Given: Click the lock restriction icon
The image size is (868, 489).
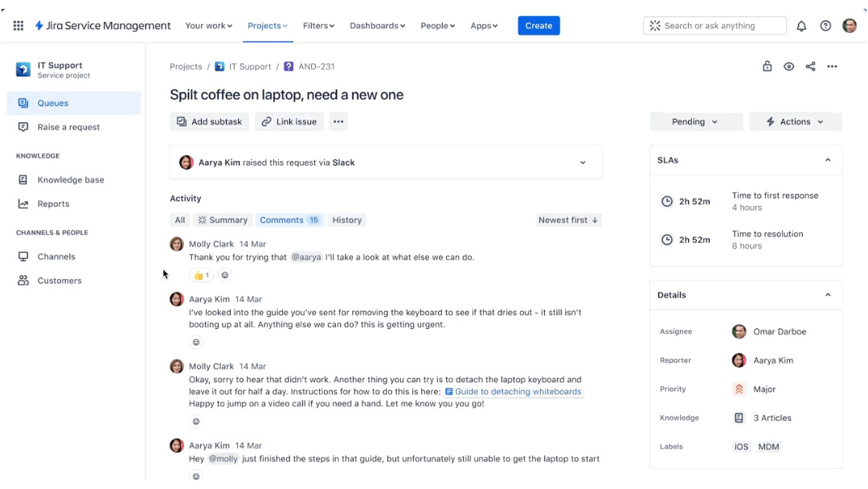Looking at the screenshot, I should pos(768,67).
